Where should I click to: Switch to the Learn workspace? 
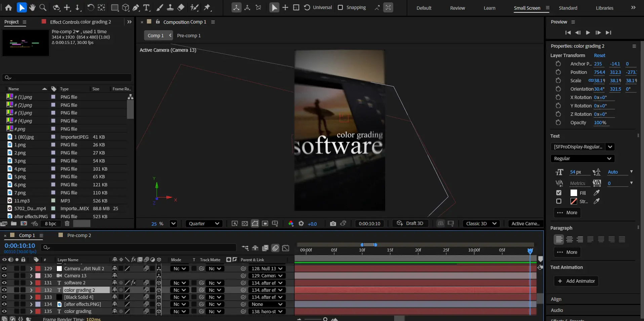click(489, 8)
